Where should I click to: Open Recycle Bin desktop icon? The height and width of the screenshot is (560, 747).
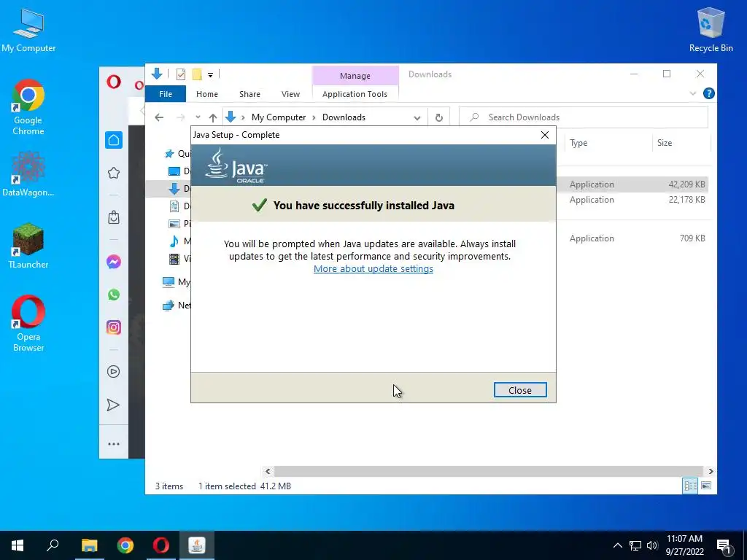[711, 31]
